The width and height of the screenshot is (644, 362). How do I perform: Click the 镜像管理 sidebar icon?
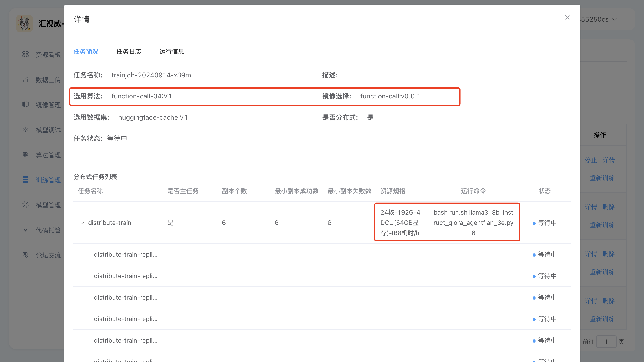coord(26,104)
